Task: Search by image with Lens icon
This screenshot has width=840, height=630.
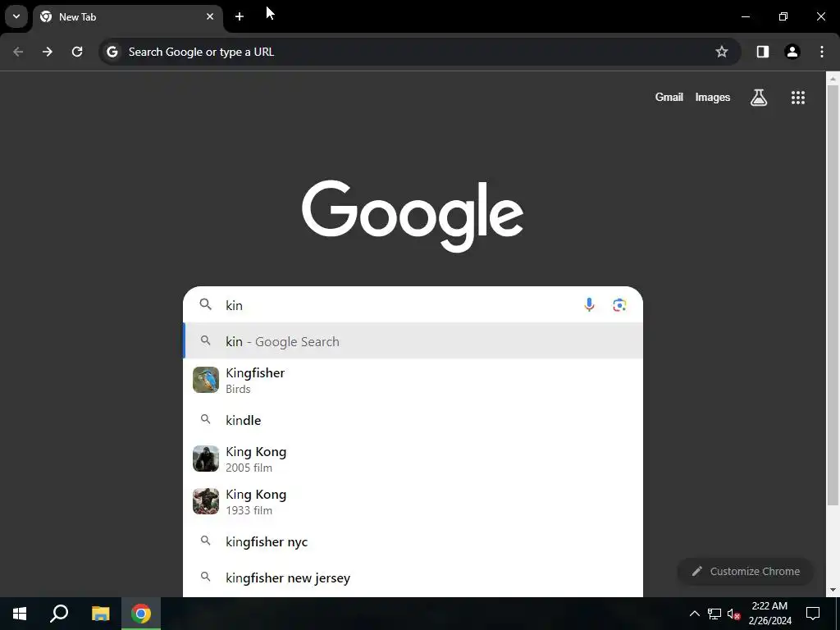Action: (x=619, y=305)
